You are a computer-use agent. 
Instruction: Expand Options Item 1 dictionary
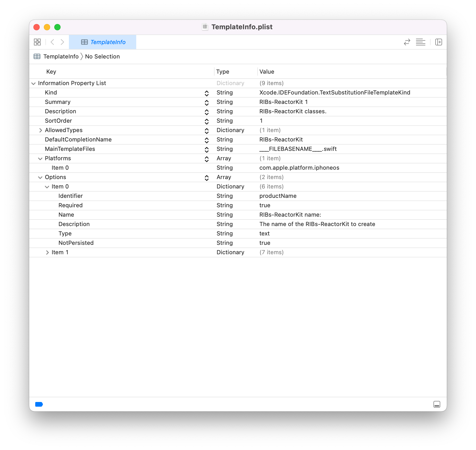point(47,252)
